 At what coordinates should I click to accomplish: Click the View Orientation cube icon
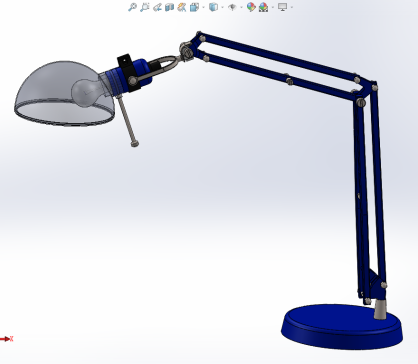tap(194, 7)
